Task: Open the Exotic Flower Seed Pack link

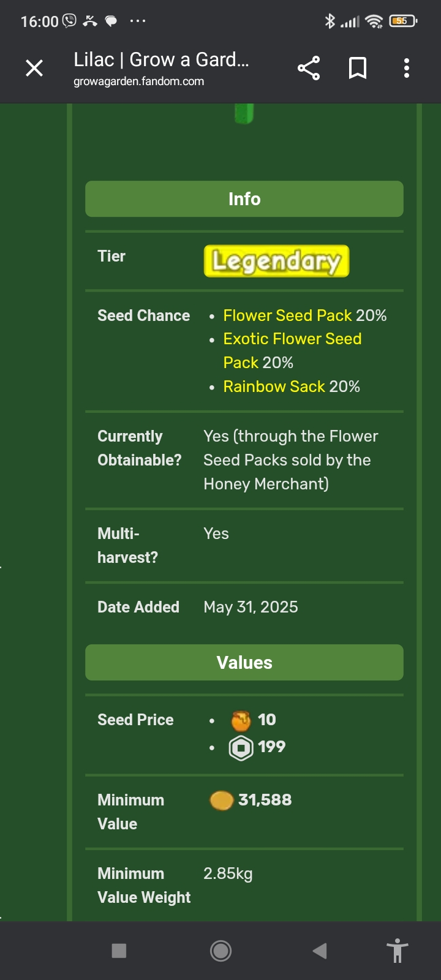Action: tap(292, 350)
